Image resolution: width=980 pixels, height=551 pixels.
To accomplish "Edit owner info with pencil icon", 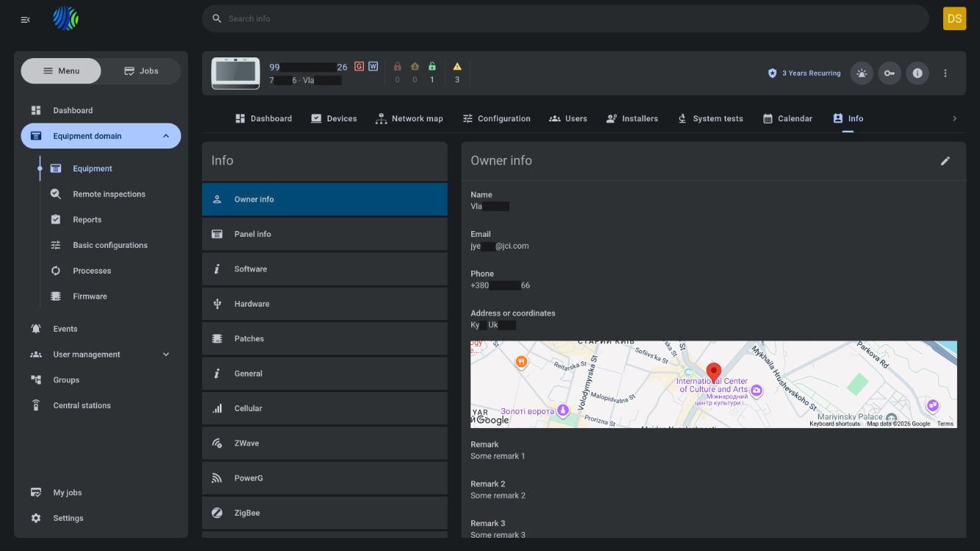I will click(x=945, y=161).
